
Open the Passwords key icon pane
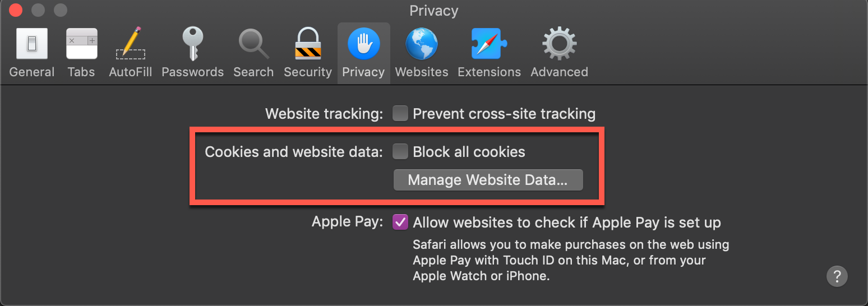(x=192, y=44)
